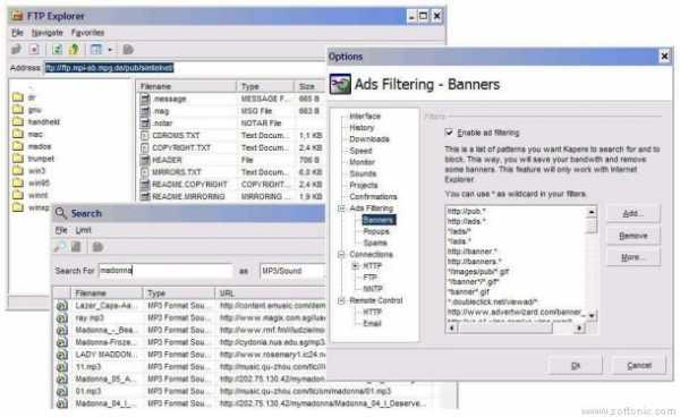This screenshot has height=417, width=680.
Task: Open the Limit menu in Search window
Action: tap(83, 230)
